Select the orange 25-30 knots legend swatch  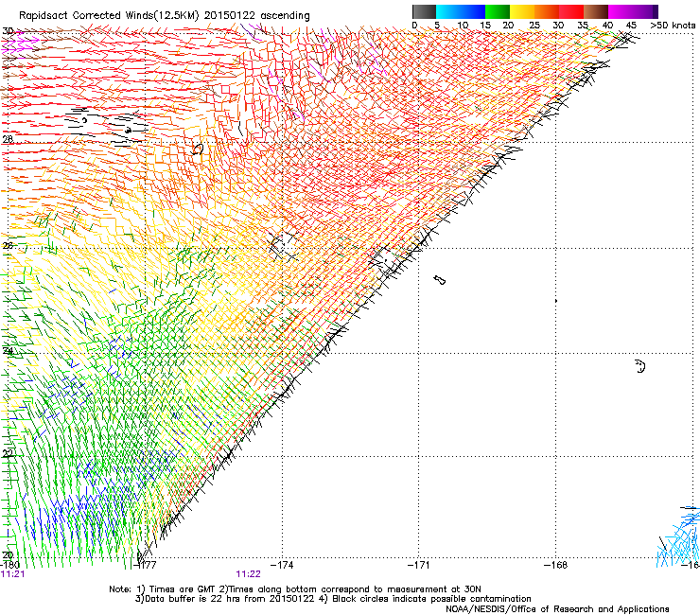(547, 11)
